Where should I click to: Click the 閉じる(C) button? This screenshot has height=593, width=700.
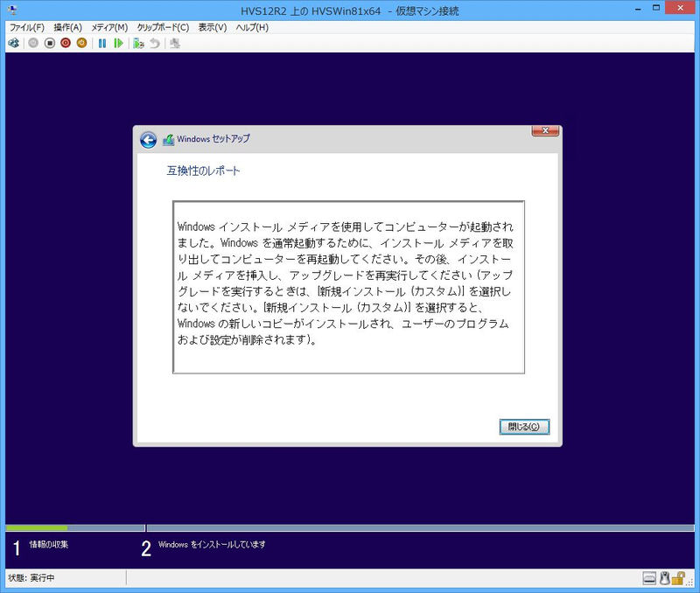click(524, 427)
